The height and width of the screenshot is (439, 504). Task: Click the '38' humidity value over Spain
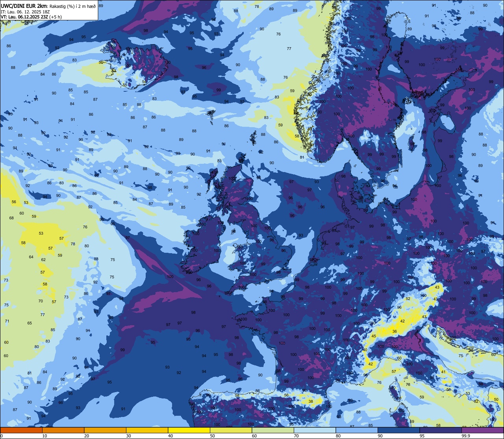(311, 402)
